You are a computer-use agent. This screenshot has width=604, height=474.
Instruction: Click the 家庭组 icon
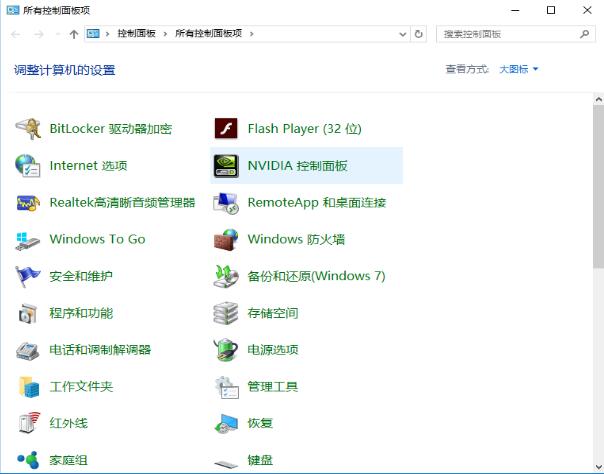(28, 460)
